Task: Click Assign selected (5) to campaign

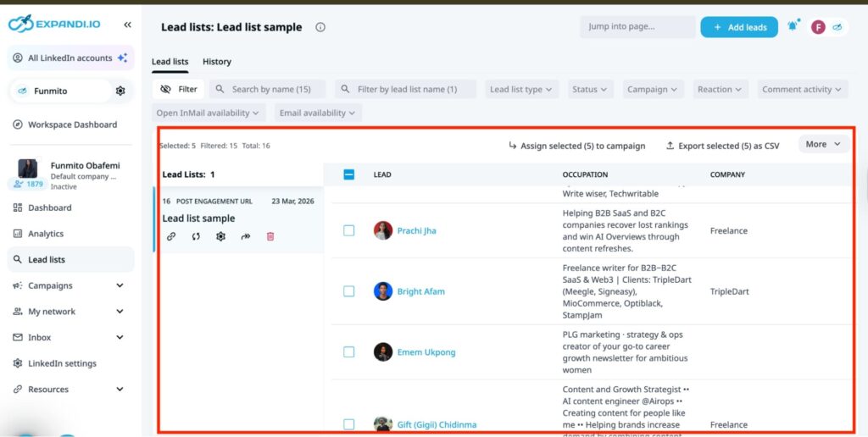Action: (576, 146)
